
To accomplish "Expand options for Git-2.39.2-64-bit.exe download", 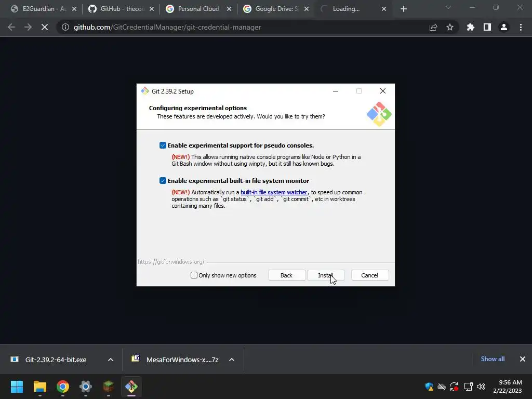I will click(111, 360).
